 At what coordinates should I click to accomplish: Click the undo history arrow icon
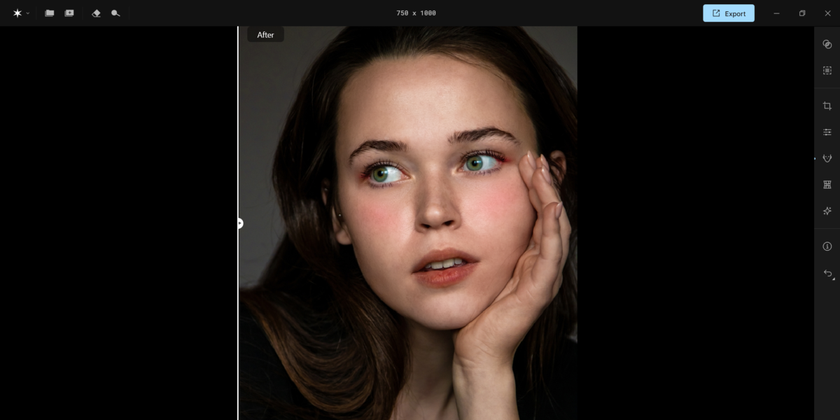pos(828,274)
